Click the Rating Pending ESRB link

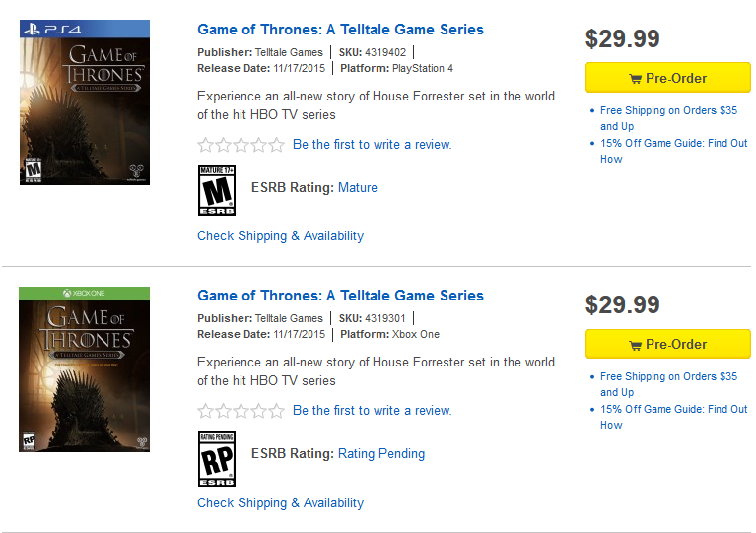[380, 454]
